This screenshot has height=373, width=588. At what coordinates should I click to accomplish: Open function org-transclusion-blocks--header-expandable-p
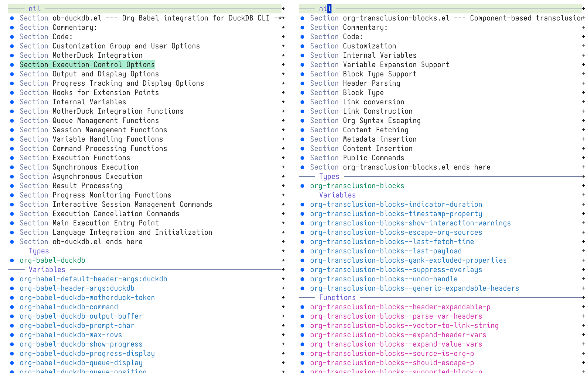coord(400,307)
